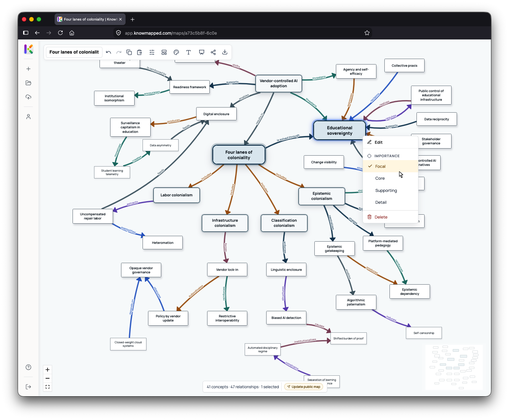Set importance to Detail
Screen dimensions: 509x420
click(x=391, y=202)
